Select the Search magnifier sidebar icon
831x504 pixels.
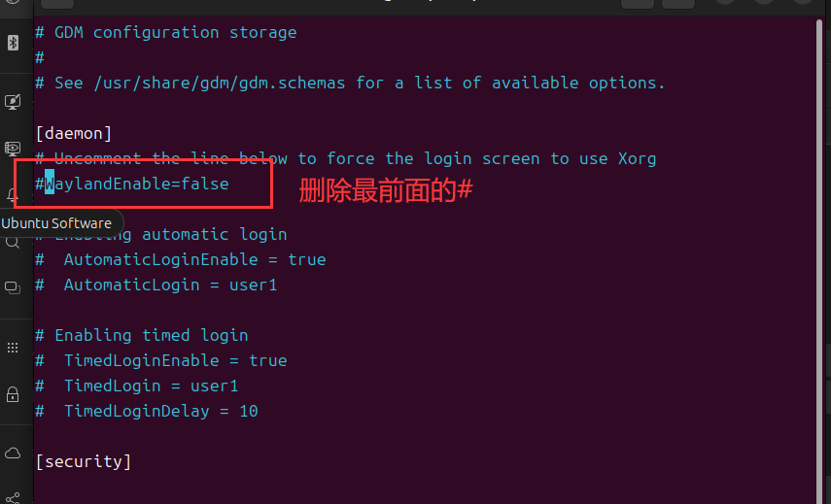click(x=13, y=243)
